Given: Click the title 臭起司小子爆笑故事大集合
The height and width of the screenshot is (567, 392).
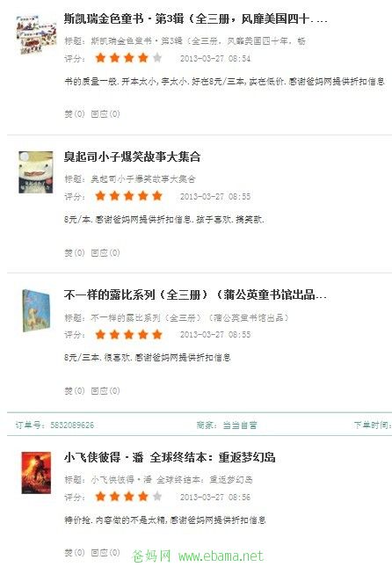Looking at the screenshot, I should (x=132, y=157).
